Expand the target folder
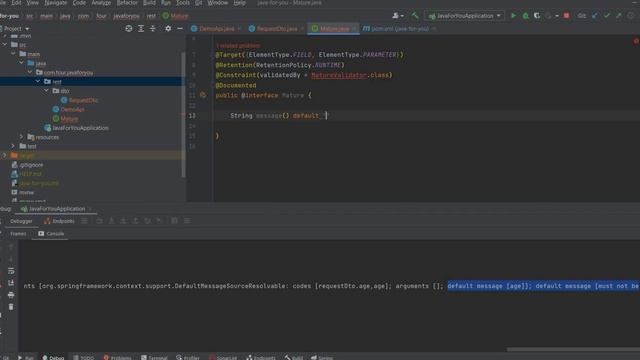This screenshot has width=640, height=360. pos(4,156)
